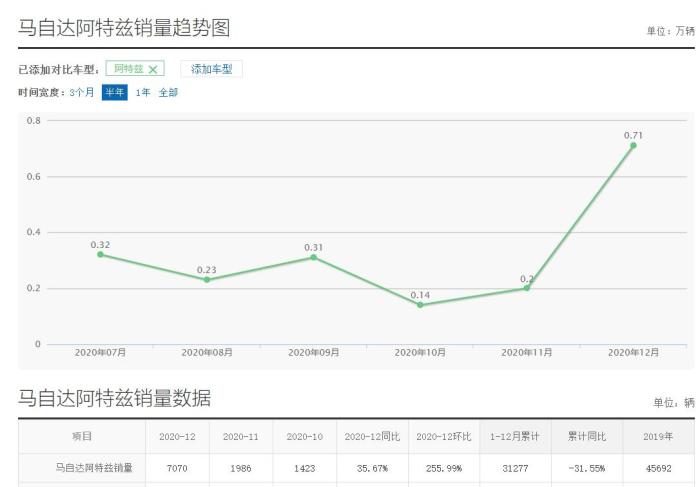Click the 马自达阿特兹销量趋势图 heading

point(124,28)
